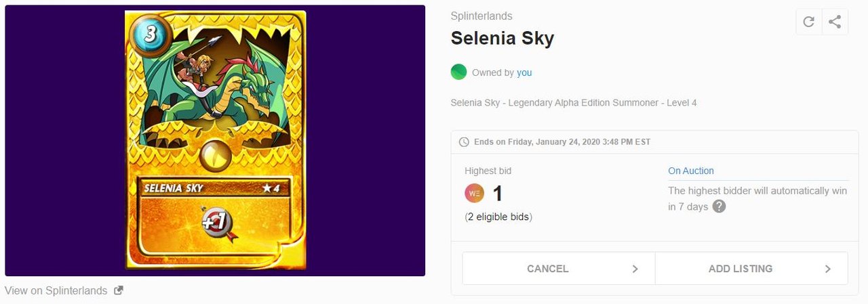Select the On Auction status label

coord(691,171)
